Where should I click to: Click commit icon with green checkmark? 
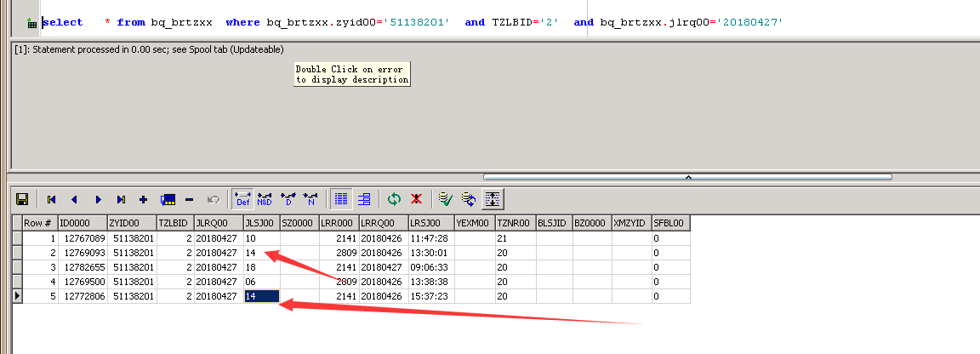point(446,199)
